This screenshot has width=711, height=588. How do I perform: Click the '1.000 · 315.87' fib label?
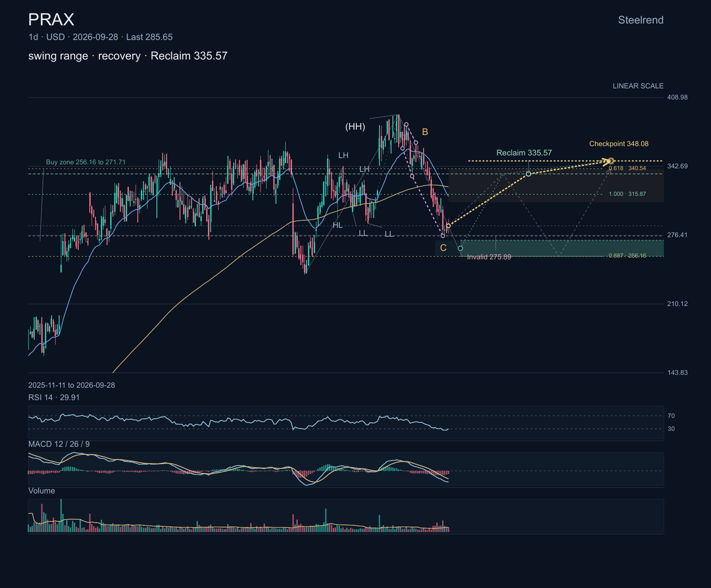627,194
